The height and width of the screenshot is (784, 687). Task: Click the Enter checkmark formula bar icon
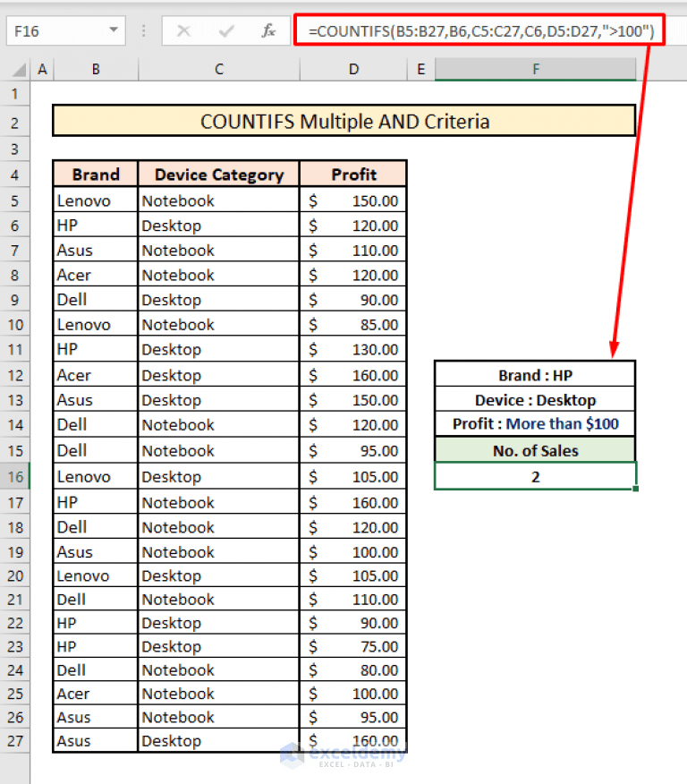[x=226, y=31]
